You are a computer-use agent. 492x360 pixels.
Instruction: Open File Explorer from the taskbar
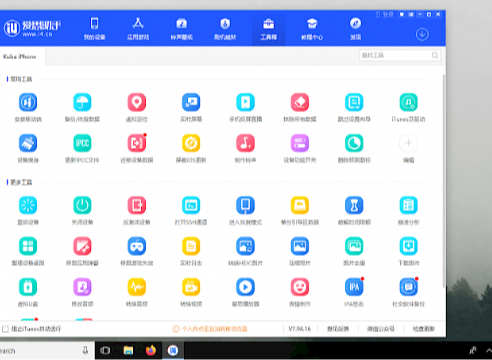pos(128,351)
